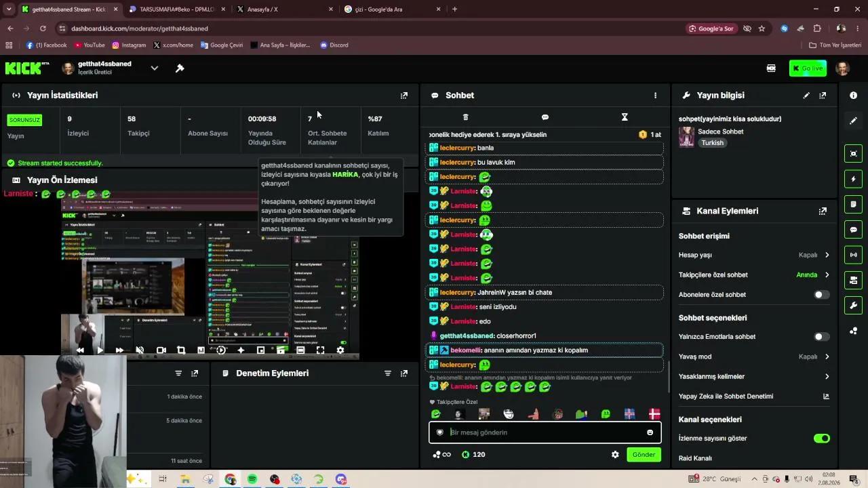
Task: Click the trash icon in chat toolbar
Action: 465,117
